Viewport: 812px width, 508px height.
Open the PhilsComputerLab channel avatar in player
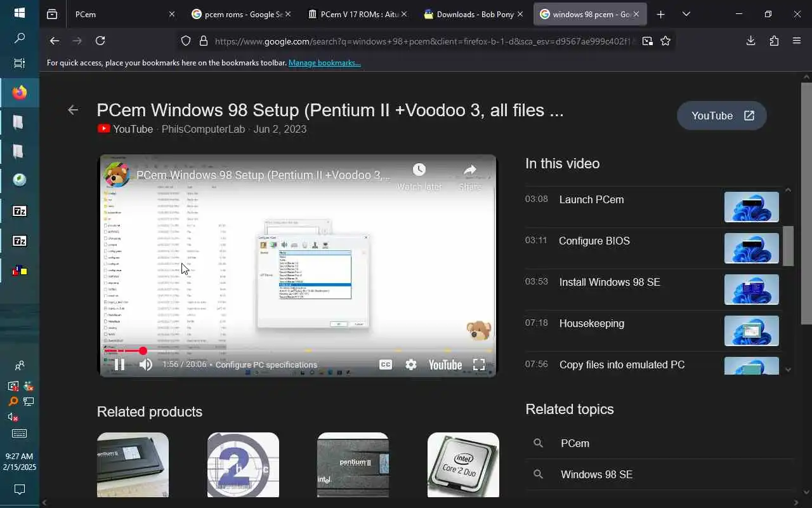(117, 175)
